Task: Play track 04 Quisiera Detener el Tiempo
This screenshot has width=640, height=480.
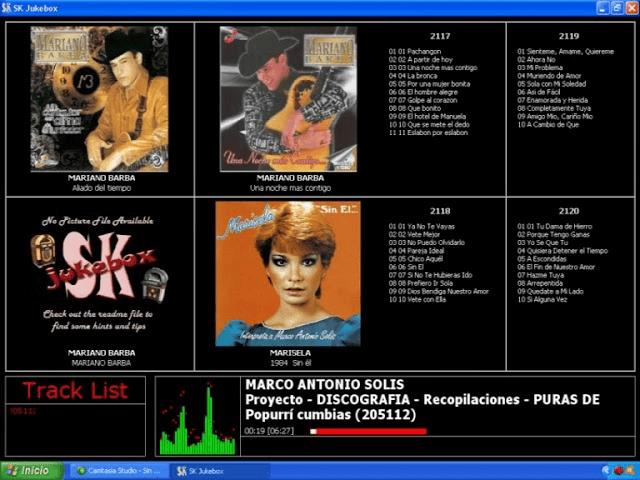Action: coord(562,251)
